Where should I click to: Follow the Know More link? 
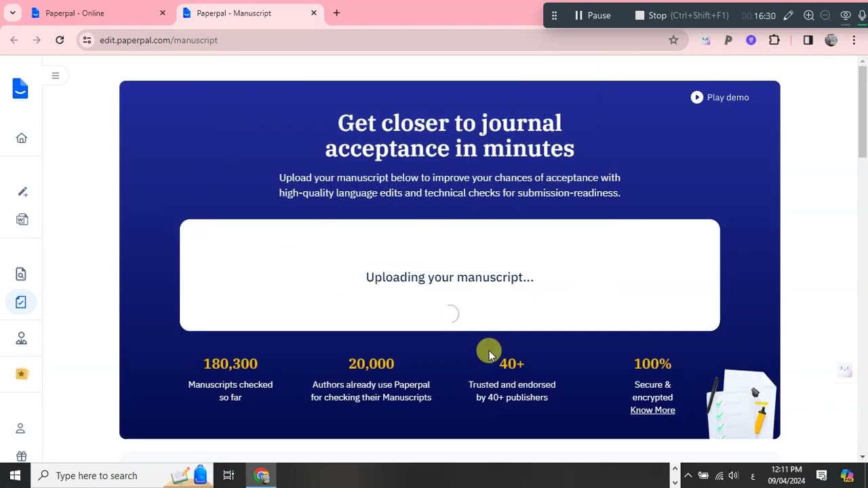[652, 410]
